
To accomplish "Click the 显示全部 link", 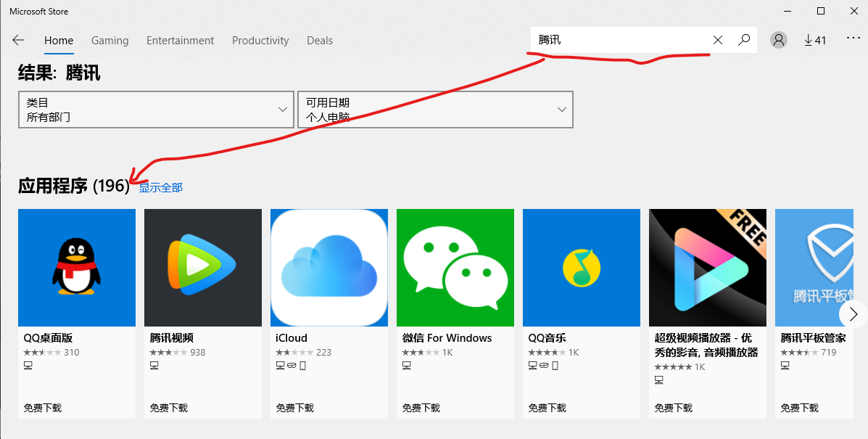I will coord(160,188).
